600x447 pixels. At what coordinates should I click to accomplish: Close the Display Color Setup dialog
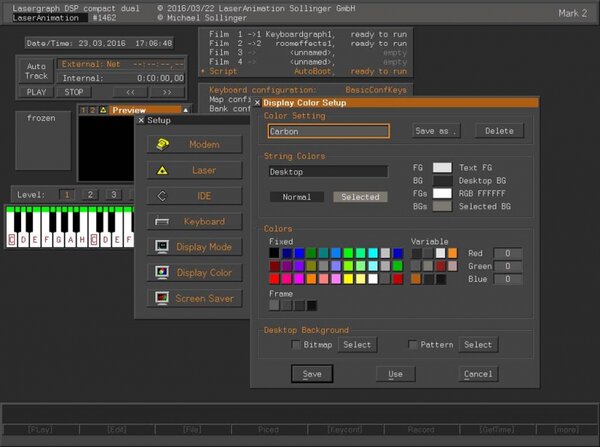point(257,103)
